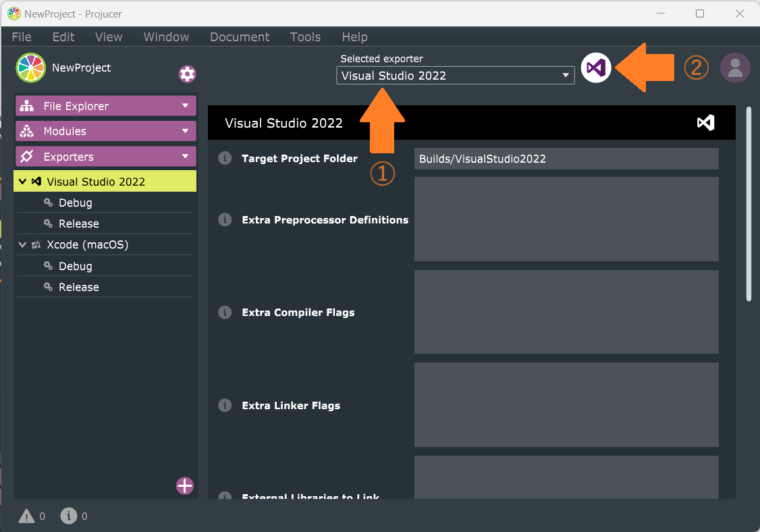The height and width of the screenshot is (532, 760).
Task: Click the External Libraries to Link text box
Action: [566, 477]
